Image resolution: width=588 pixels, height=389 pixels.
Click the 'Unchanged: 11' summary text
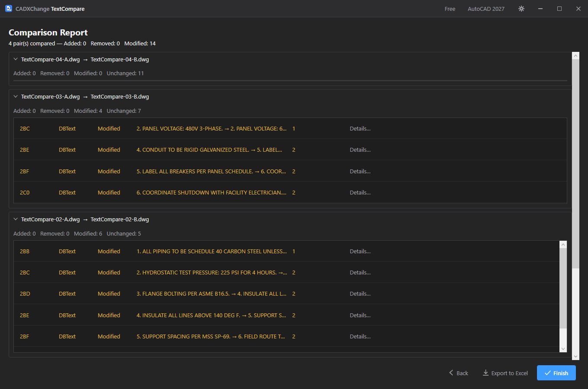(125, 73)
